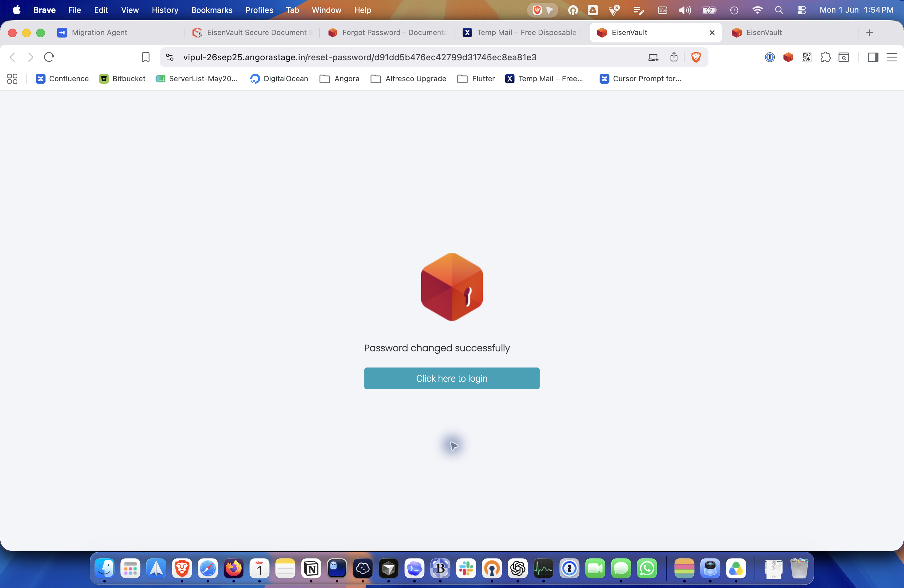Screen dimensions: 904x588
Task: Click the share icon in address bar
Action: [674, 58]
